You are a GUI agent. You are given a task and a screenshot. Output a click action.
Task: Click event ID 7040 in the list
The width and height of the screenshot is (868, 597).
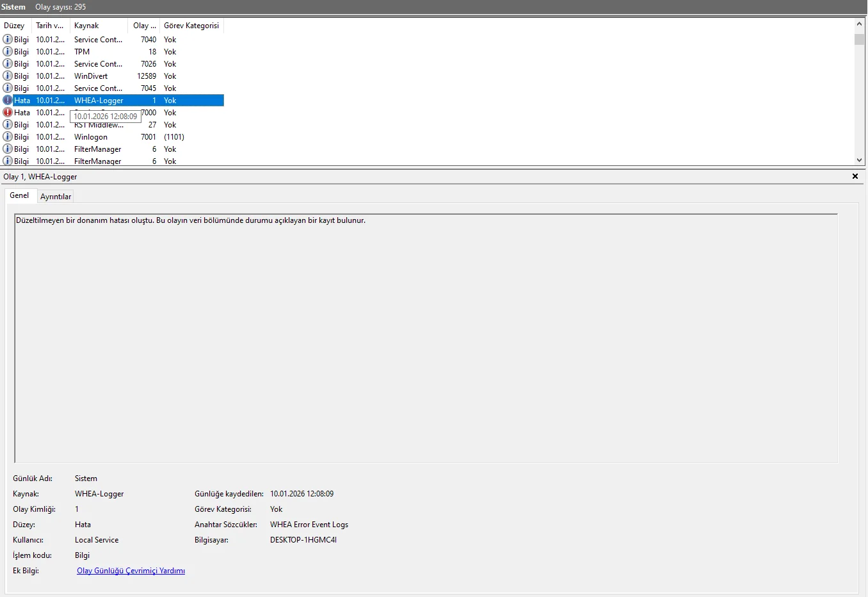[x=149, y=40]
